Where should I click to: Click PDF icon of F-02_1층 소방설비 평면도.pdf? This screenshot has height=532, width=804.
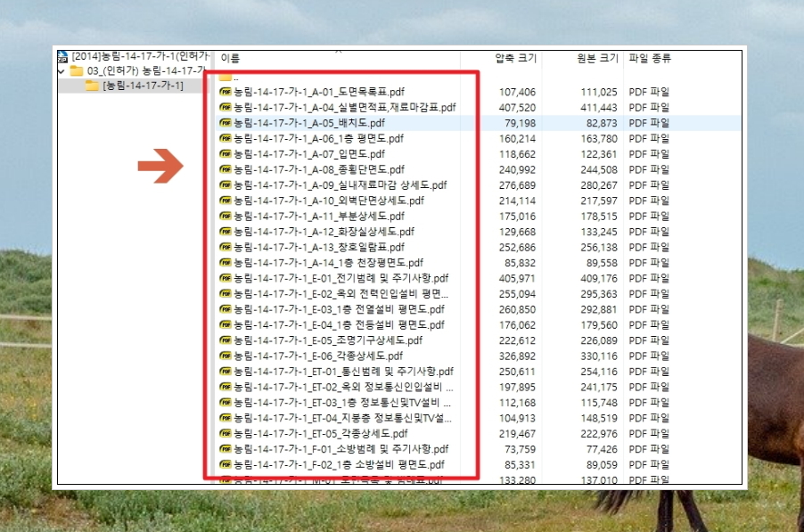point(226,464)
